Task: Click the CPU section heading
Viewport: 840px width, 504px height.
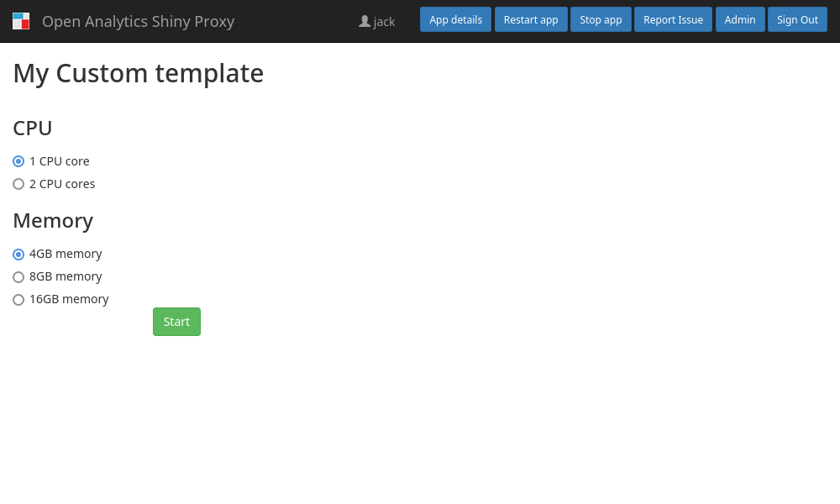Action: click(33, 129)
